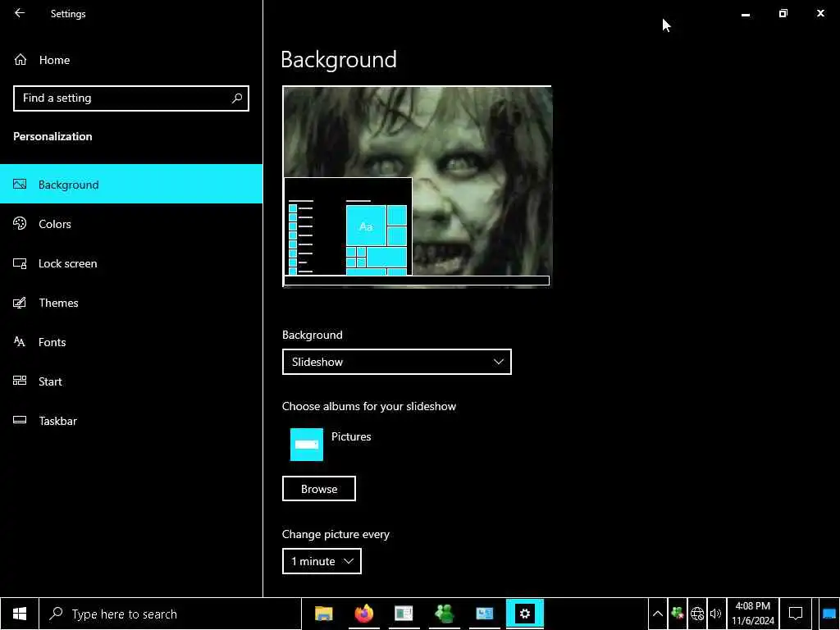
Task: Select Background in the Personalization sidebar
Action: (131, 185)
